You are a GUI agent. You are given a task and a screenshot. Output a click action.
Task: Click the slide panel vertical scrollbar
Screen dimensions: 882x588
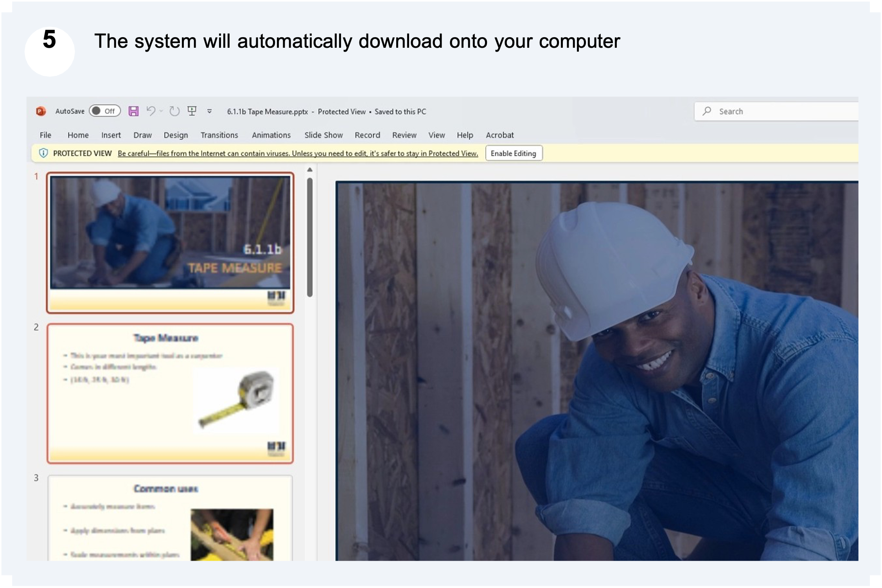310,237
